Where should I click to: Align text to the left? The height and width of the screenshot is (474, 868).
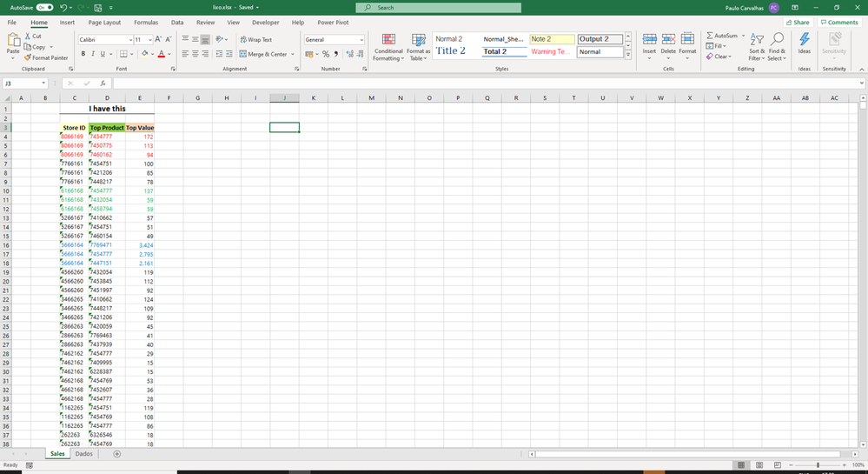(185, 54)
